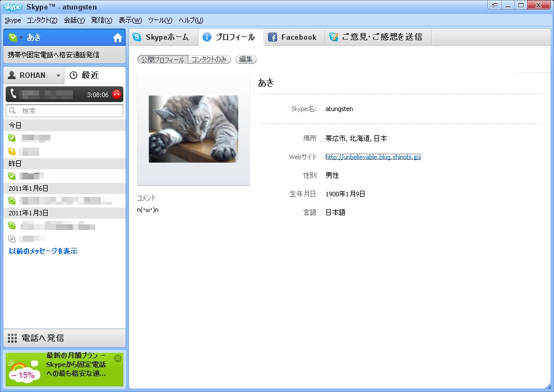Open the 発信(X) menu
The width and height of the screenshot is (554, 392).
tap(101, 21)
